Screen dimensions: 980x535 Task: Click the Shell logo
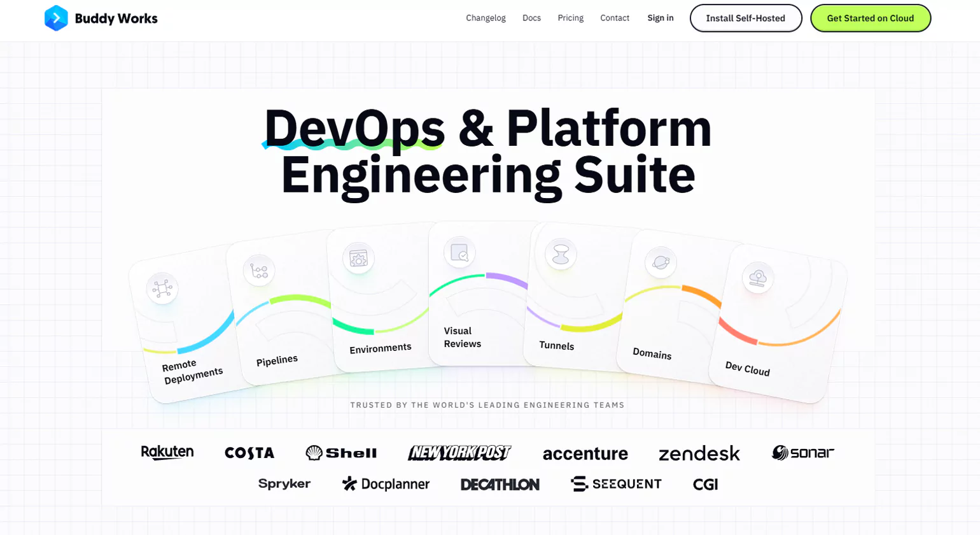pyautogui.click(x=341, y=453)
